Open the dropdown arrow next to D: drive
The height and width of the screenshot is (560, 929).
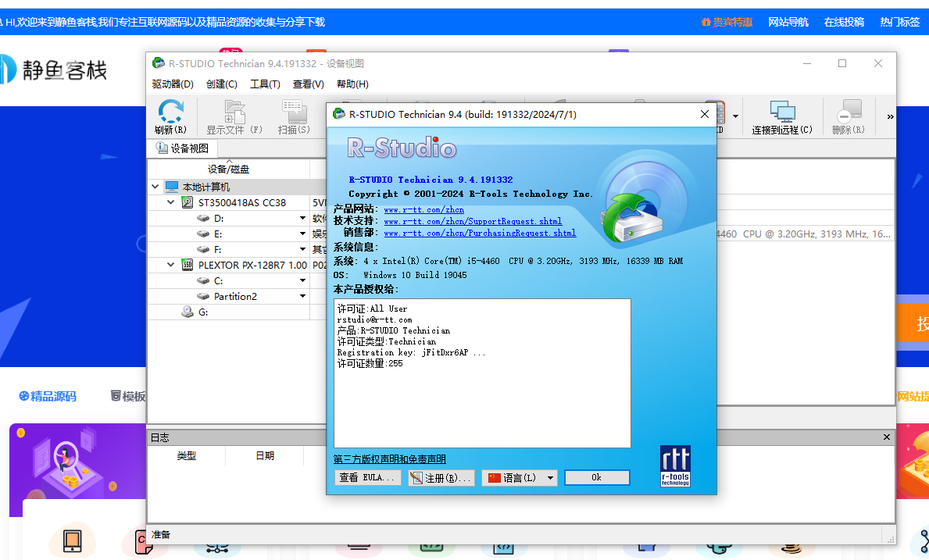point(302,219)
